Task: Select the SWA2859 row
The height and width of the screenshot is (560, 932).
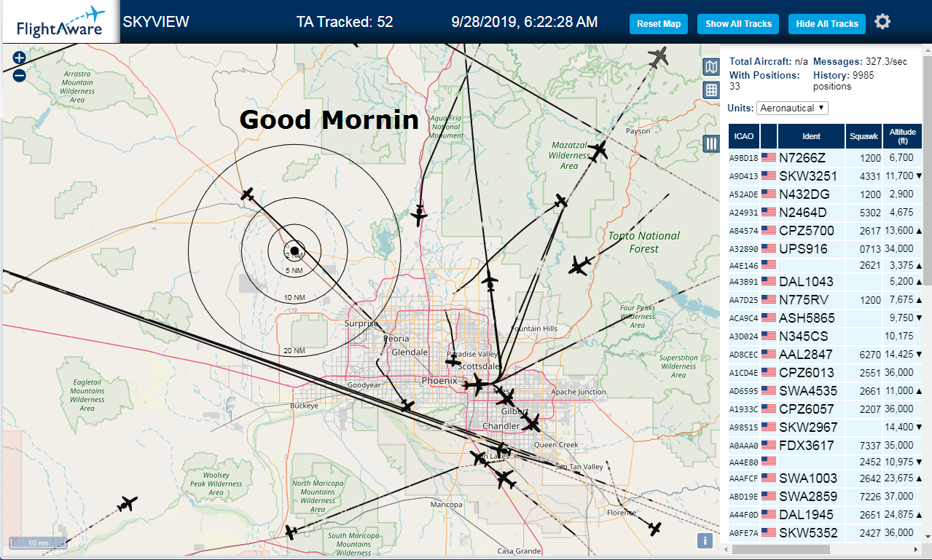Action: [826, 497]
